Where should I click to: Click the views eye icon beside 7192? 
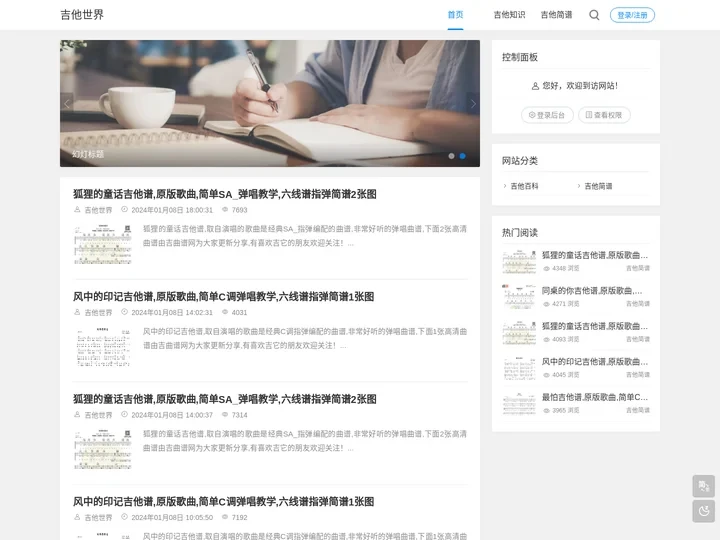click(x=225, y=517)
